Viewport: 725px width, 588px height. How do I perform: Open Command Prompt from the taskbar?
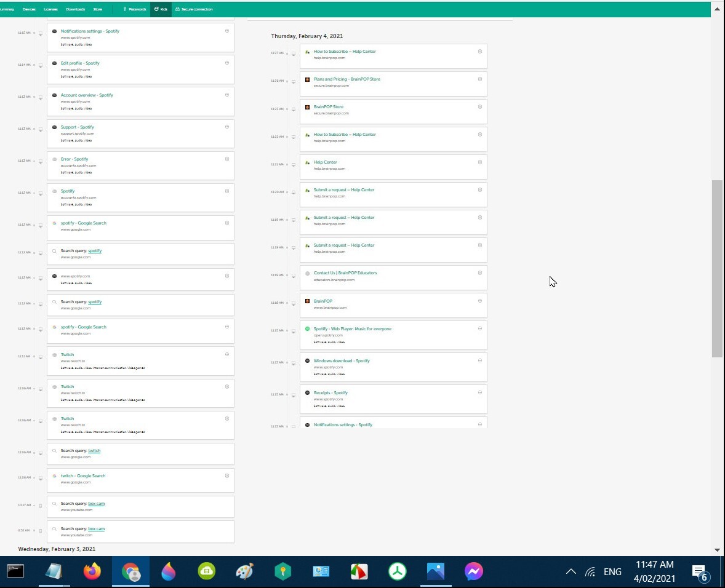(x=15, y=571)
